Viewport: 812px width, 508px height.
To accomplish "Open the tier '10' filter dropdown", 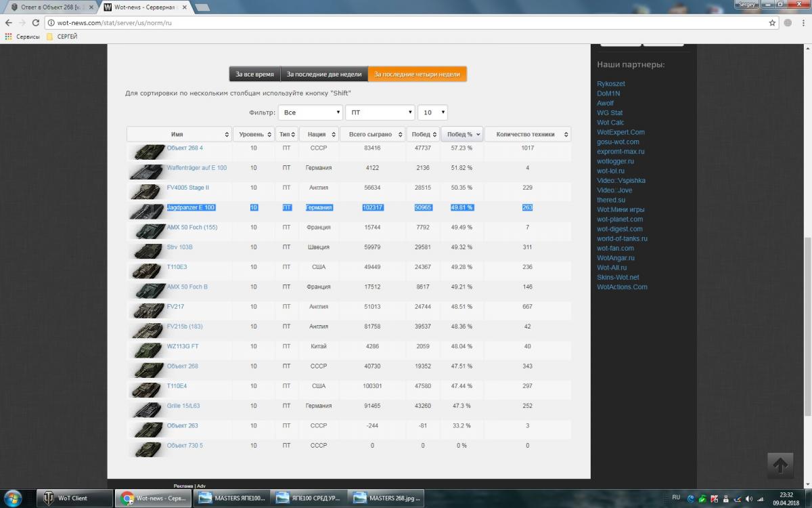I will (432, 112).
